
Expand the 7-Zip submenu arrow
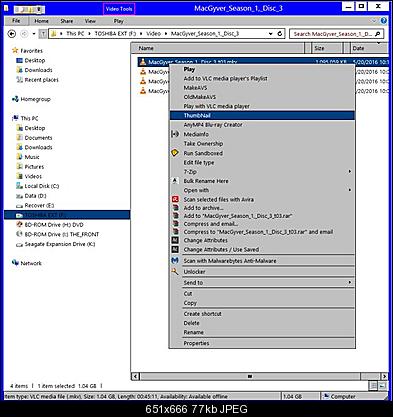point(350,171)
